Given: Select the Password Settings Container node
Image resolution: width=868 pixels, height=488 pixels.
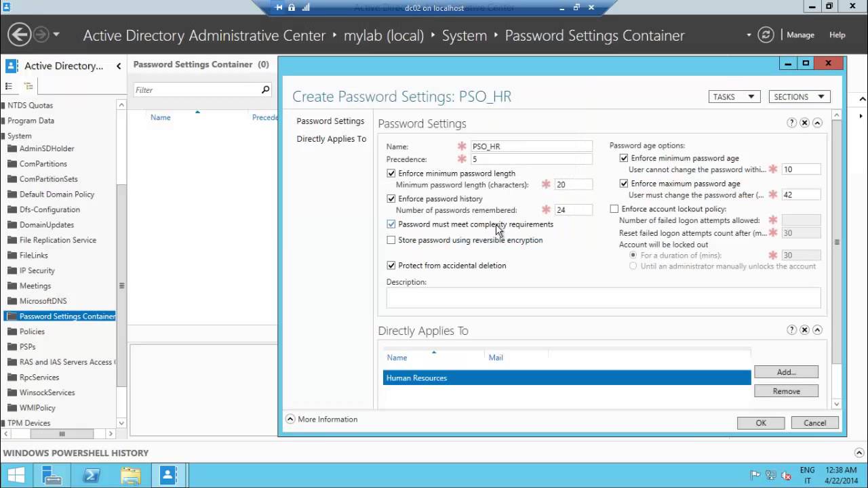Looking at the screenshot, I should (x=60, y=316).
